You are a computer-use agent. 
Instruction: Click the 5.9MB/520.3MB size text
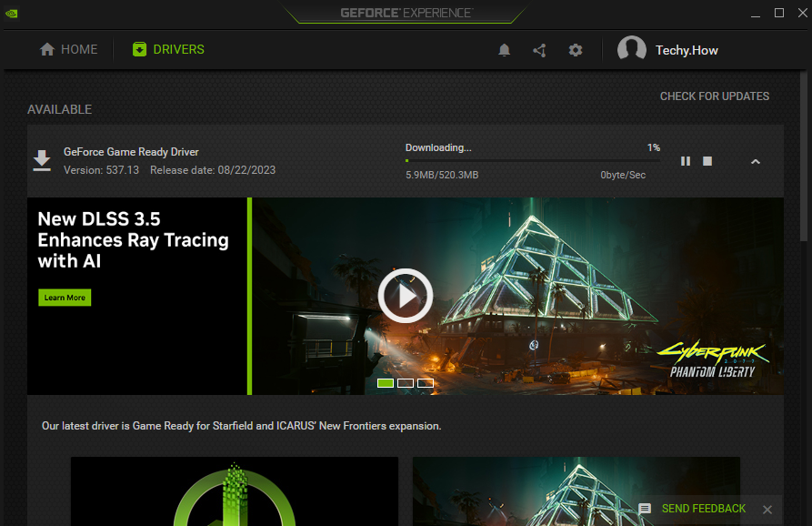(x=442, y=175)
